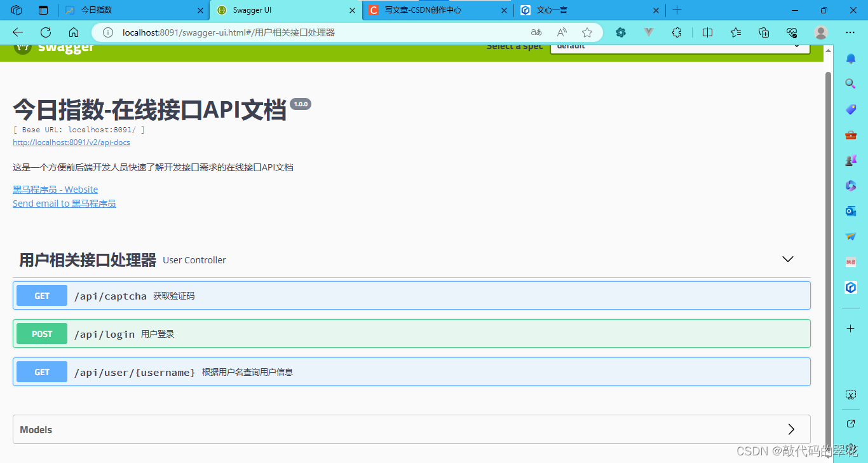Expand GET /api/captcha 获取验证码 operation

tap(412, 296)
